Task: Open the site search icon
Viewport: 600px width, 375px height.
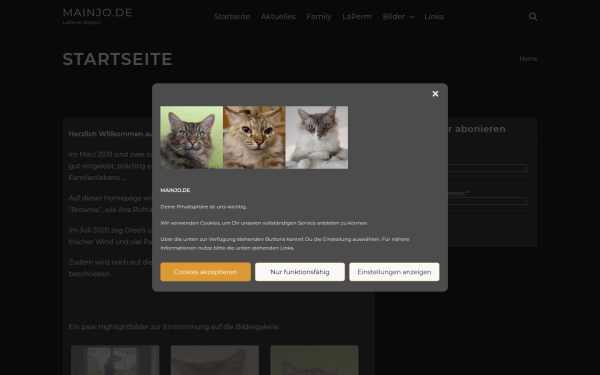Action: pyautogui.click(x=533, y=16)
